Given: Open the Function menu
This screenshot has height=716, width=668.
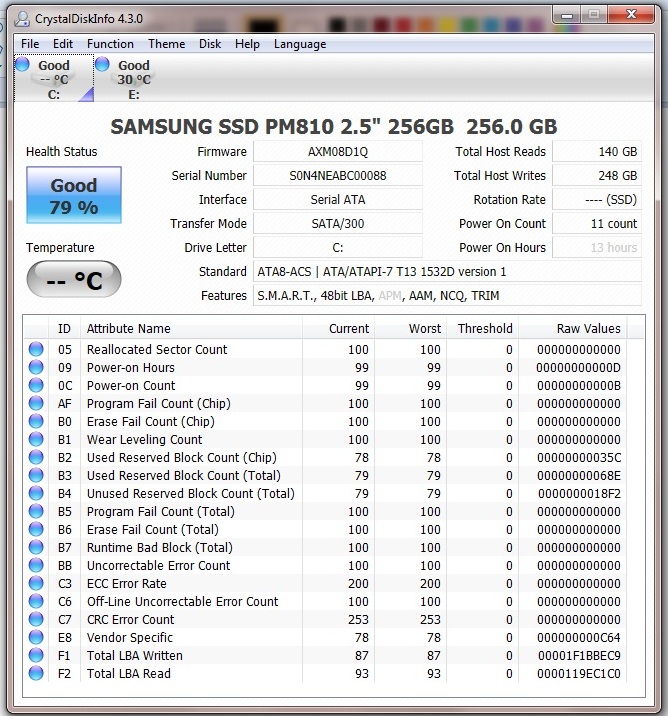Looking at the screenshot, I should (110, 44).
